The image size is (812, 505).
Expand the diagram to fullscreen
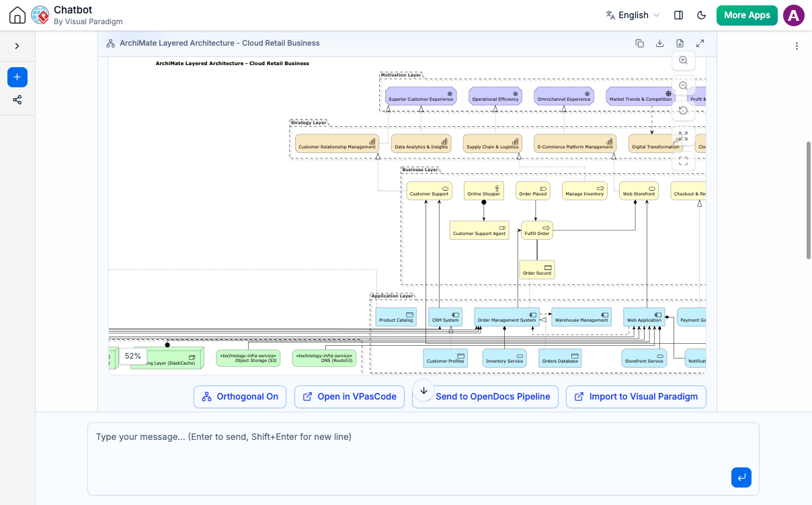700,43
